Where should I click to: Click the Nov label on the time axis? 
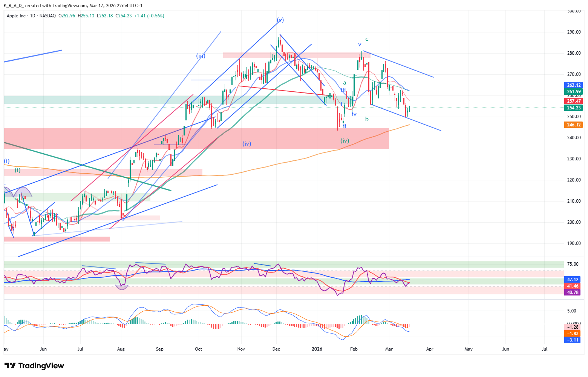tap(241, 349)
